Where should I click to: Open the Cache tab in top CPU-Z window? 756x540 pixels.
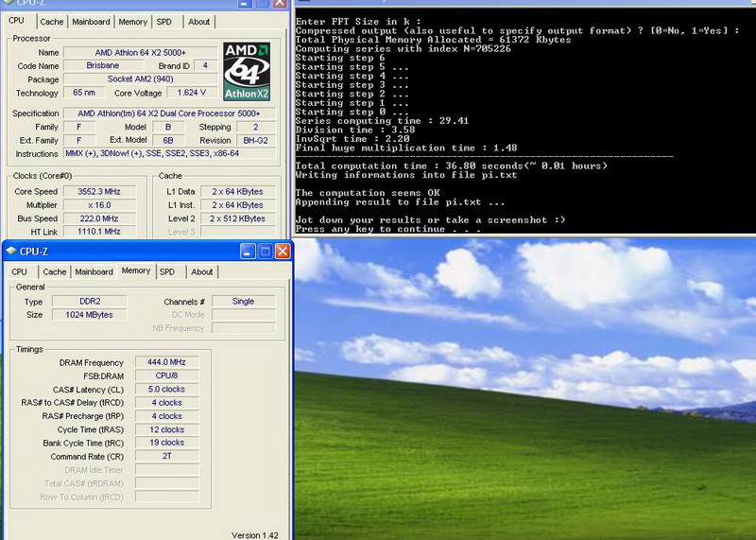[52, 22]
